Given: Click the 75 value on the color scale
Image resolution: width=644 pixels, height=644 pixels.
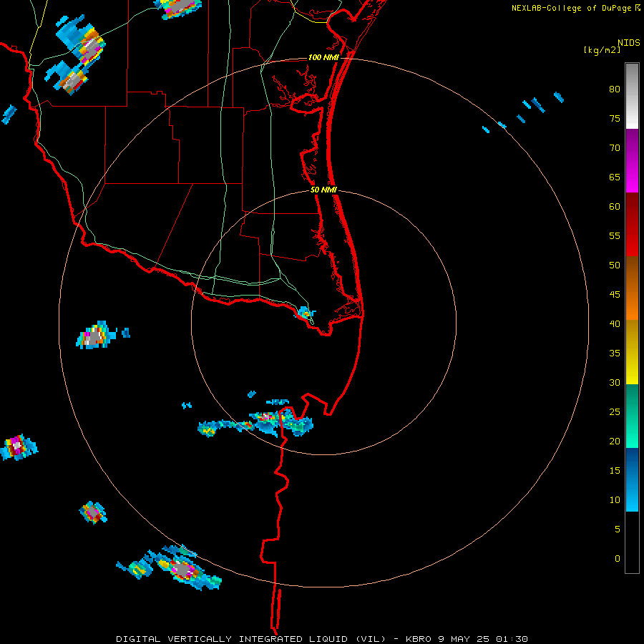Looking at the screenshot, I should click(x=615, y=118).
